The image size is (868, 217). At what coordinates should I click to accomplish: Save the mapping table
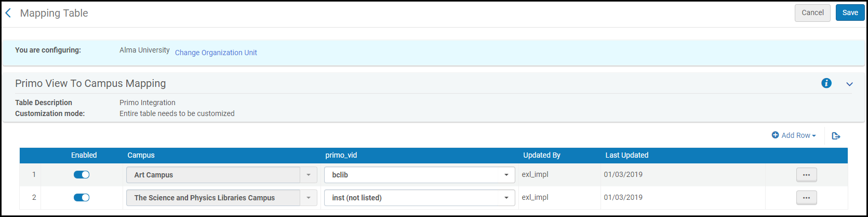[x=850, y=13]
